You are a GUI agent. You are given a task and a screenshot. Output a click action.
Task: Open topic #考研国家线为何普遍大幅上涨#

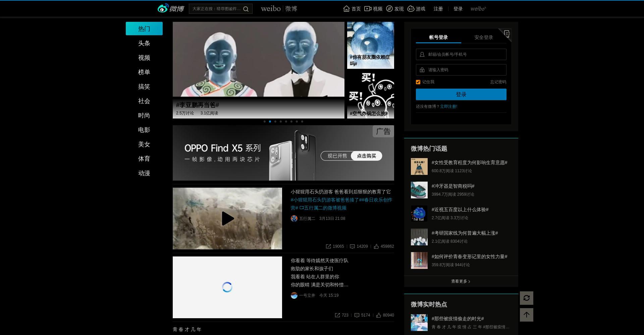pos(465,233)
